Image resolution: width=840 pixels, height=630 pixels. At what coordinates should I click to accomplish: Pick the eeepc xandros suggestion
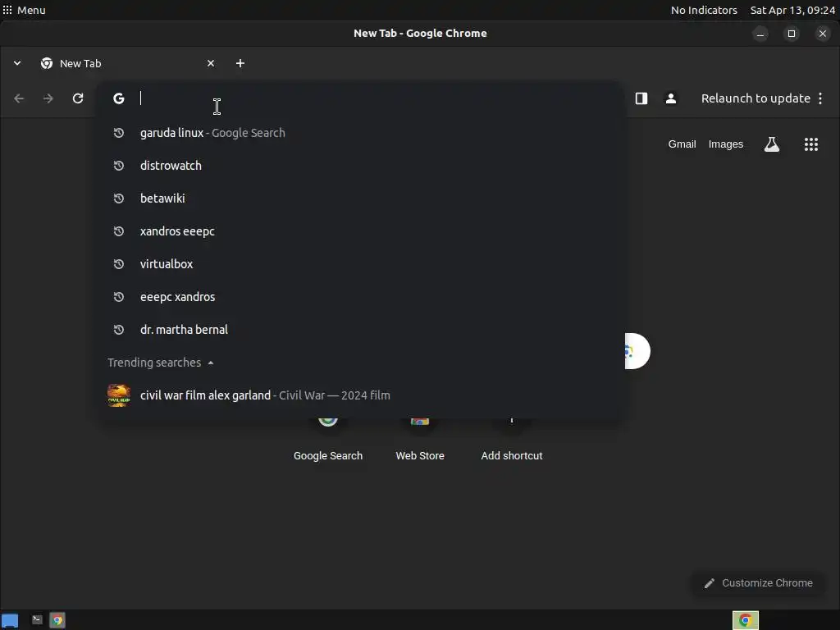click(x=360, y=297)
